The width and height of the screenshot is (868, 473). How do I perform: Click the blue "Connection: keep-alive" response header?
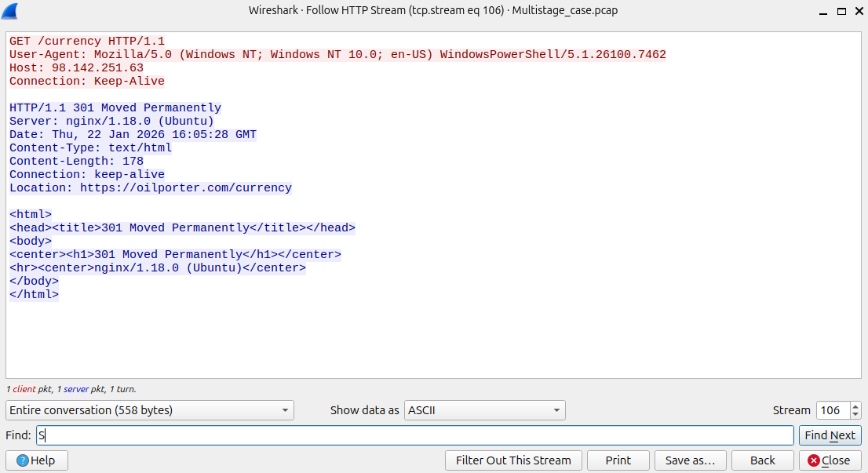point(87,174)
